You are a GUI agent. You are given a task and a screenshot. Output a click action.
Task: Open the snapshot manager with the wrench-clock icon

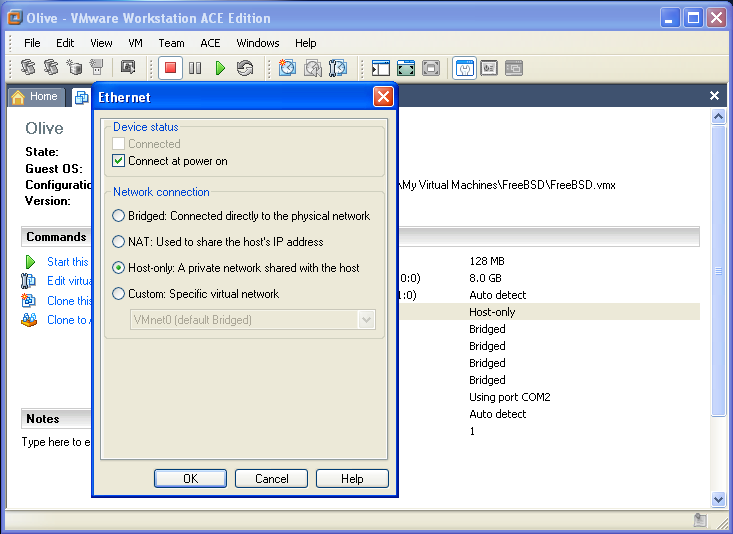[x=338, y=68]
